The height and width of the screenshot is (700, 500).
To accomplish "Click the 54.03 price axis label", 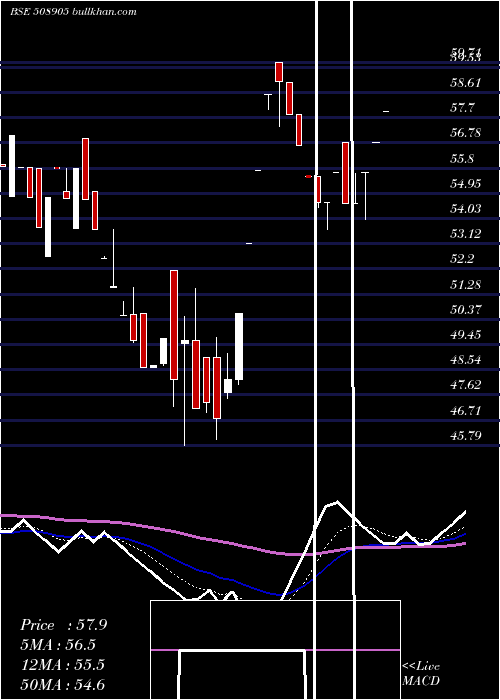I will pos(466,208).
